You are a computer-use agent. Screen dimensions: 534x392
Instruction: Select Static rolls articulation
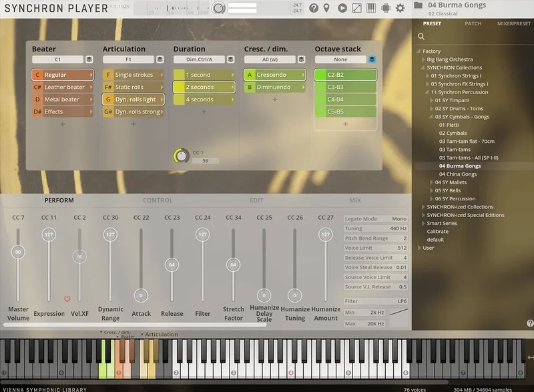133,87
